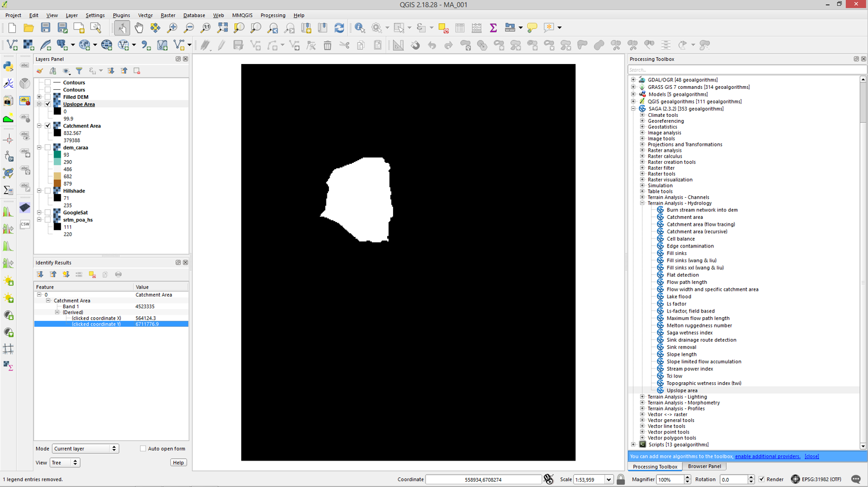The height and width of the screenshot is (487, 868).
Task: Select the Pan Map hand tool
Action: coord(139,27)
